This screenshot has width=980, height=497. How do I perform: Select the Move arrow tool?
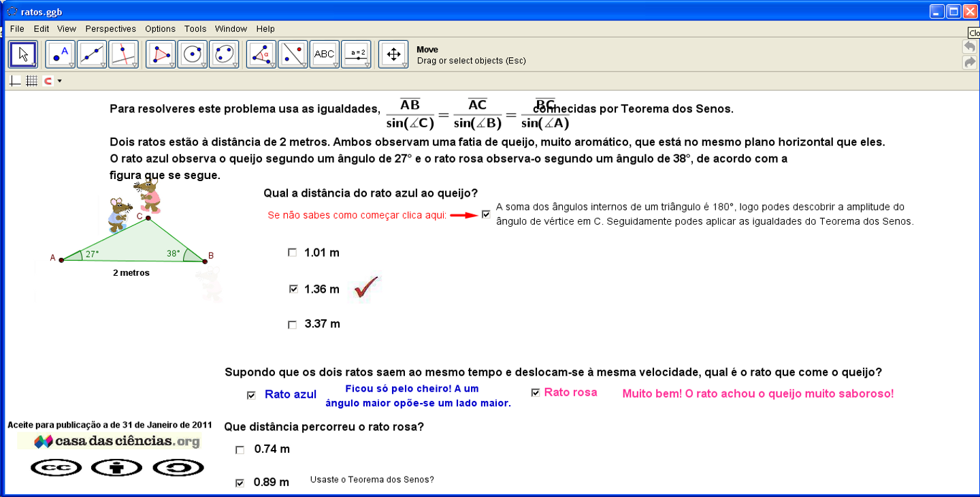pos(23,54)
